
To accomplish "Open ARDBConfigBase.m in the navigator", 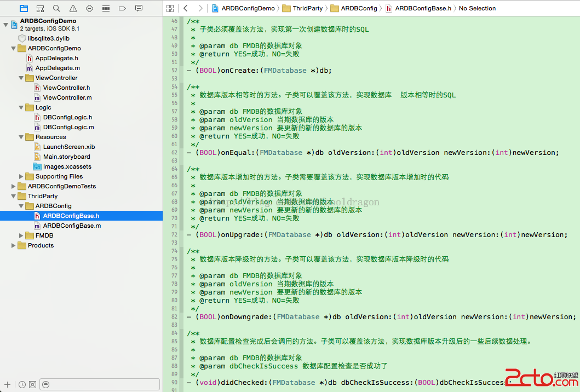I will tap(72, 226).
